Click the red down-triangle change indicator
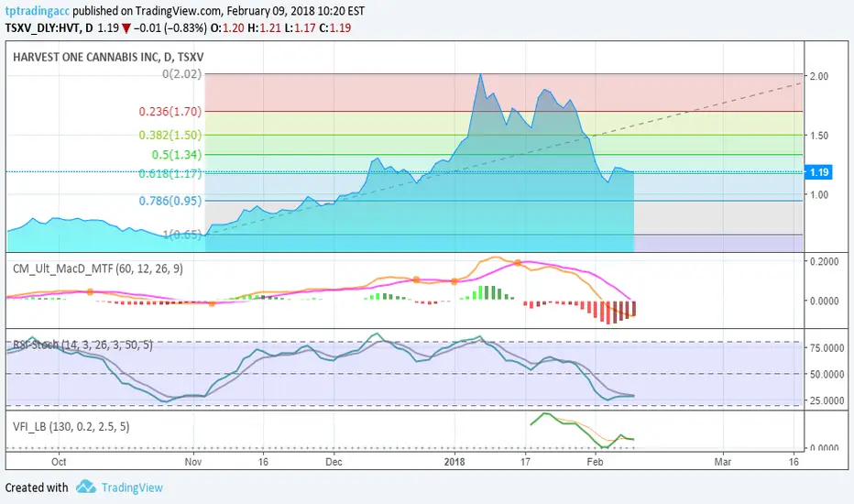Screen dimensions: 854x504 126,28
